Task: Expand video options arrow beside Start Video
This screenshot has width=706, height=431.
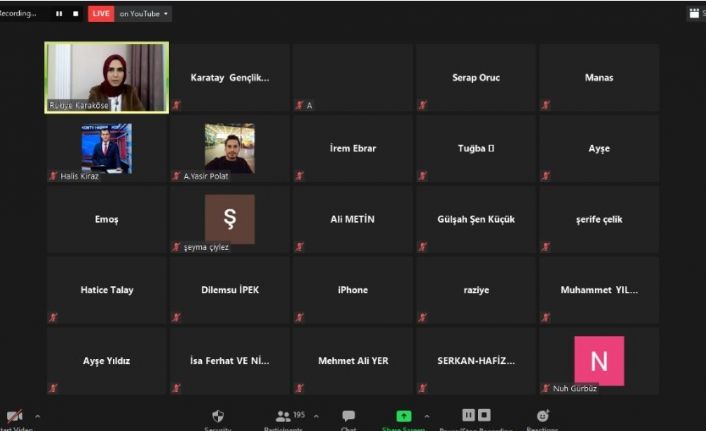Action: coord(37,417)
